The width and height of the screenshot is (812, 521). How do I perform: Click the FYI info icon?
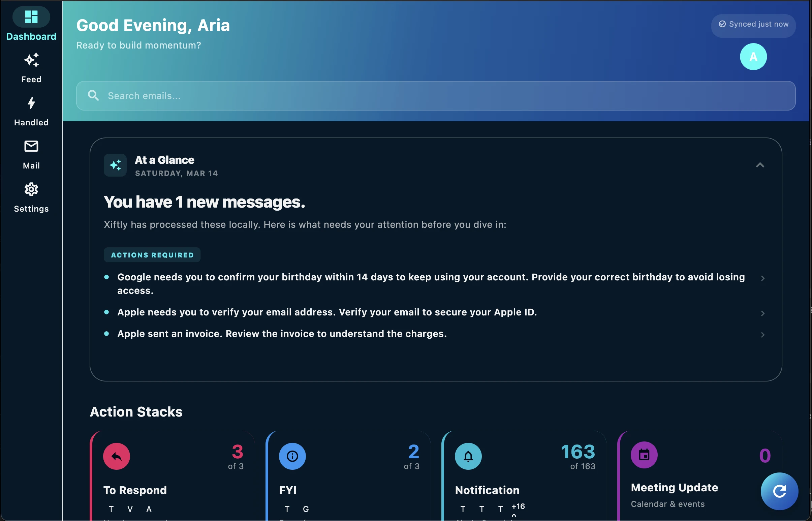(x=292, y=456)
